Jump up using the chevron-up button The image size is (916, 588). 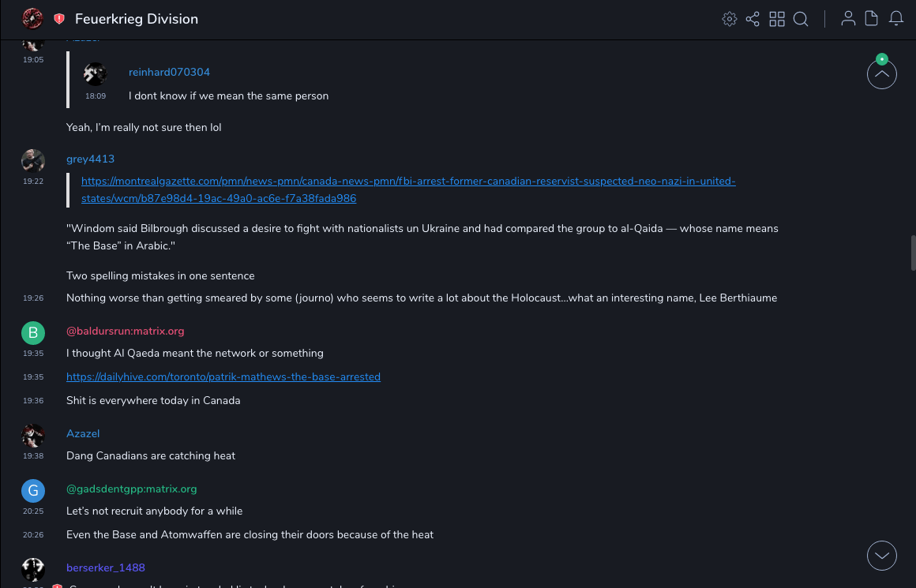(881, 74)
